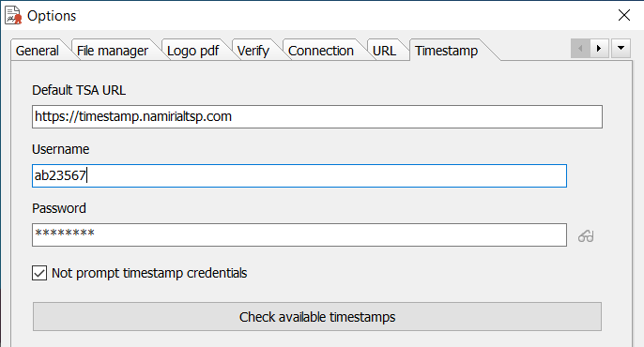Open the File manager tab

pos(112,51)
